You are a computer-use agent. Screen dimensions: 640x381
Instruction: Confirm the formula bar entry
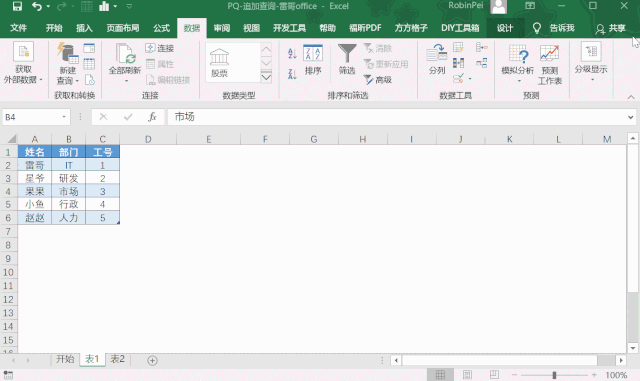(x=128, y=117)
